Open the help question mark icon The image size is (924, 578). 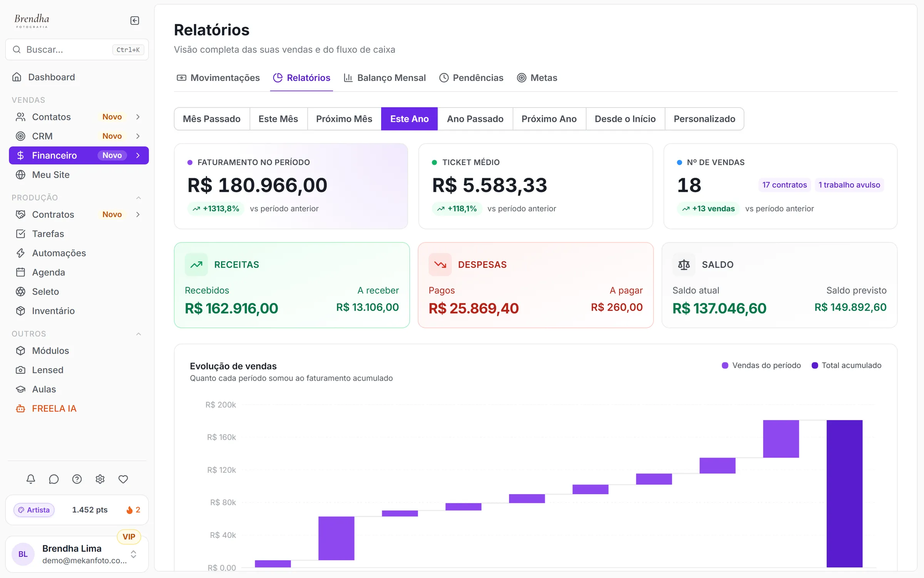(77, 479)
